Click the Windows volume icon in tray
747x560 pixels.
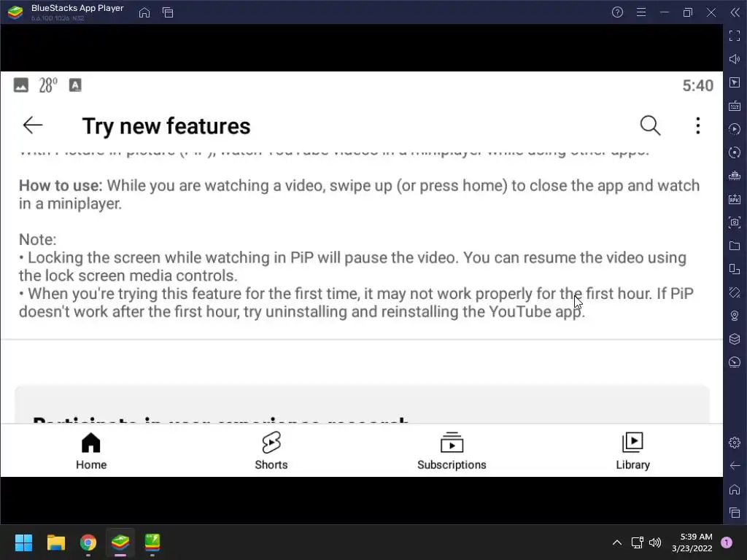(655, 542)
